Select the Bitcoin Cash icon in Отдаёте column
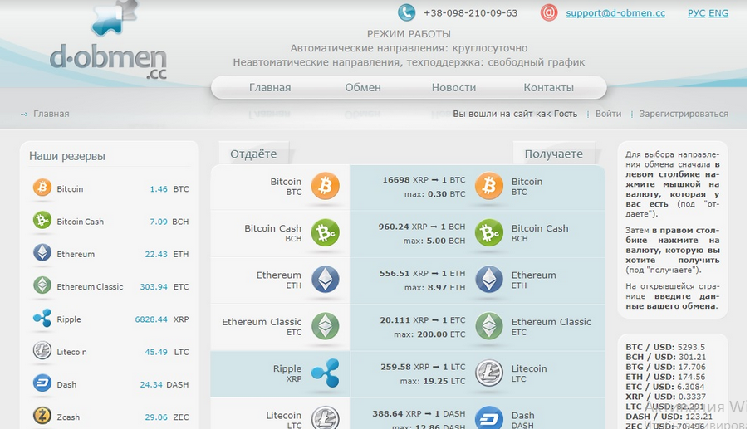Image resolution: width=747 pixels, height=429 pixels. [x=325, y=233]
